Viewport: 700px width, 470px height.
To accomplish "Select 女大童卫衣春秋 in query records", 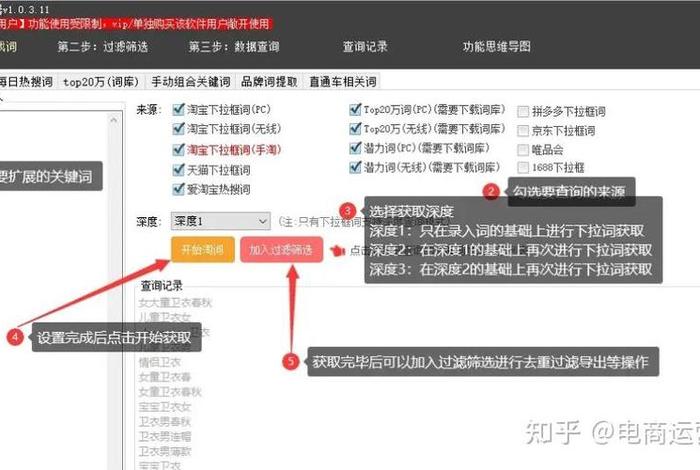I will pyautogui.click(x=175, y=303).
